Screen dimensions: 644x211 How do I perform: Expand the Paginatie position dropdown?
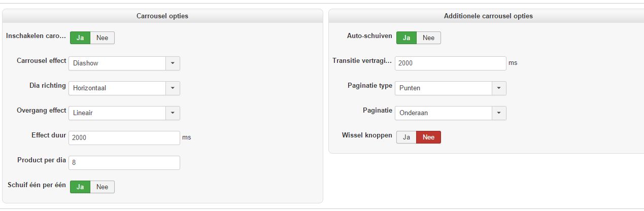coord(499,113)
